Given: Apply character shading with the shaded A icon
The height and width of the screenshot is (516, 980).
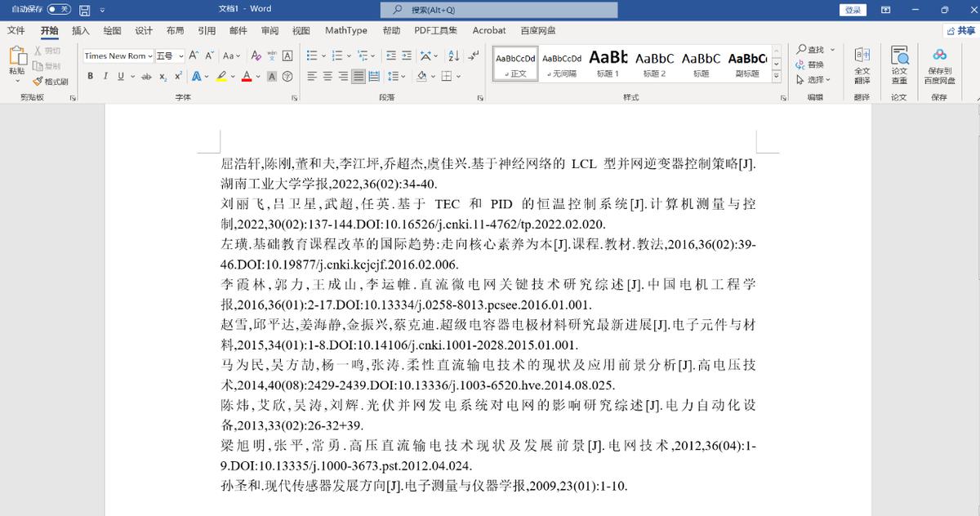Looking at the screenshot, I should point(272,77).
